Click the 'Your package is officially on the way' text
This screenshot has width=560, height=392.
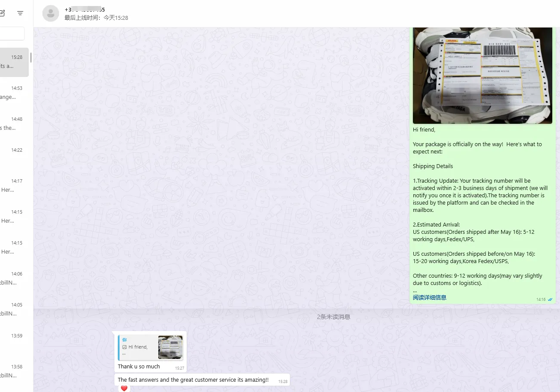[477, 148]
